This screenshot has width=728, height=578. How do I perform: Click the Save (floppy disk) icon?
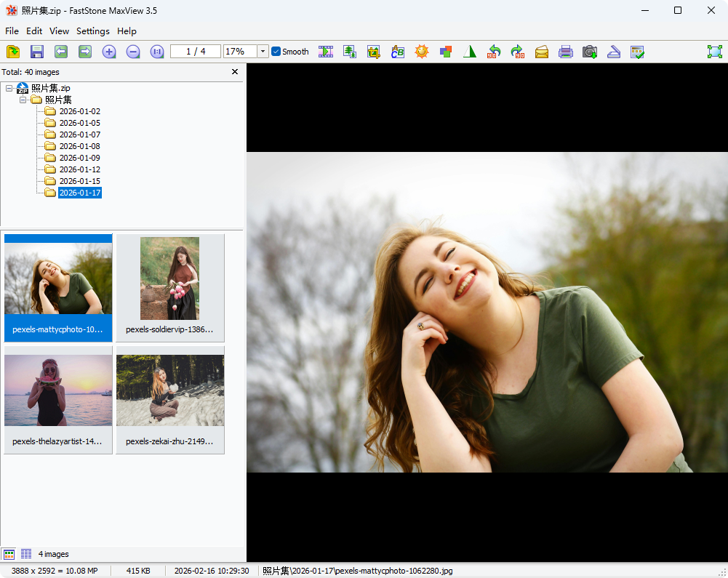37,52
